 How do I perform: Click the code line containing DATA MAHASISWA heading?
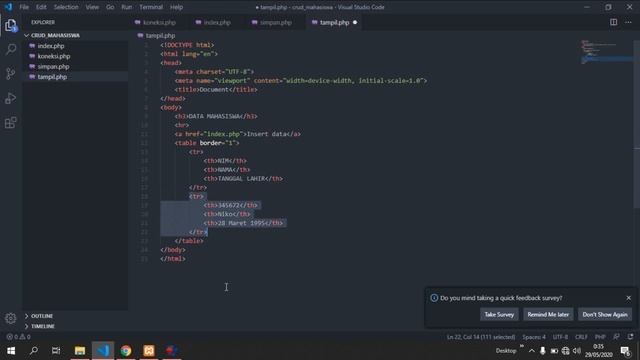[216, 116]
